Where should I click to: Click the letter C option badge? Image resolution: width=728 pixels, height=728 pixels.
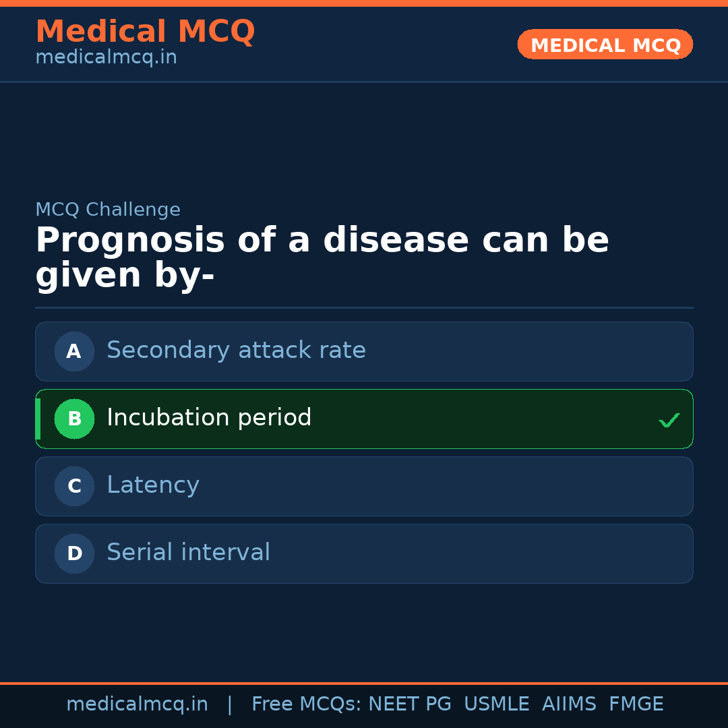[x=74, y=486]
